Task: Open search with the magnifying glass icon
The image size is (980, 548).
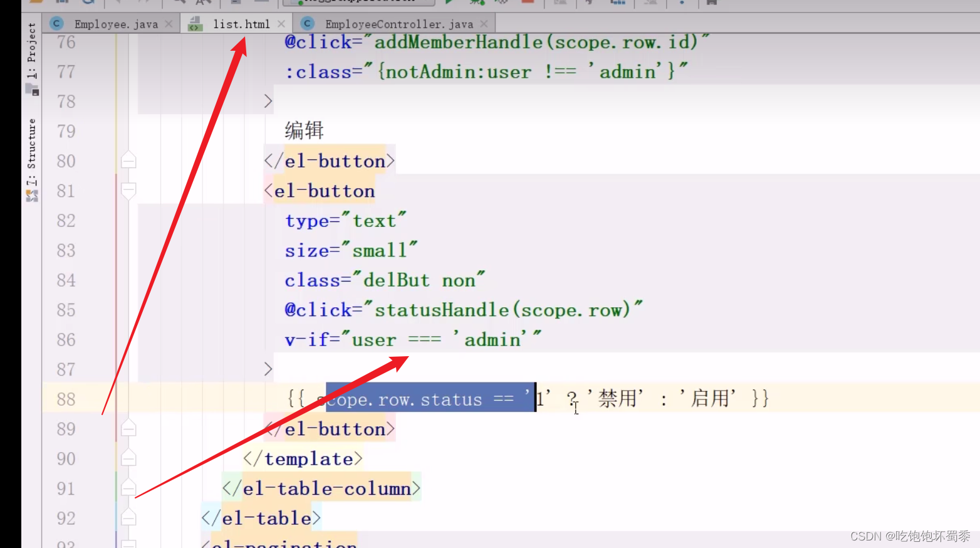Action: [x=178, y=3]
